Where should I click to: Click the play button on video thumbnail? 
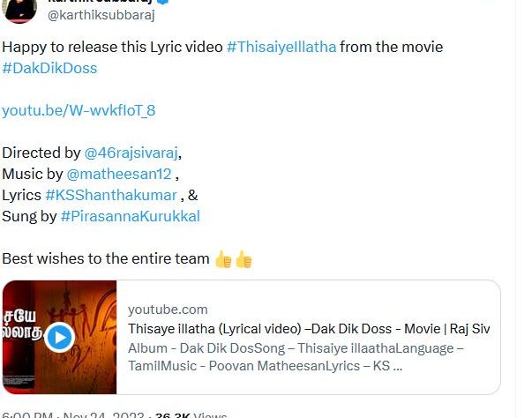pos(59,338)
